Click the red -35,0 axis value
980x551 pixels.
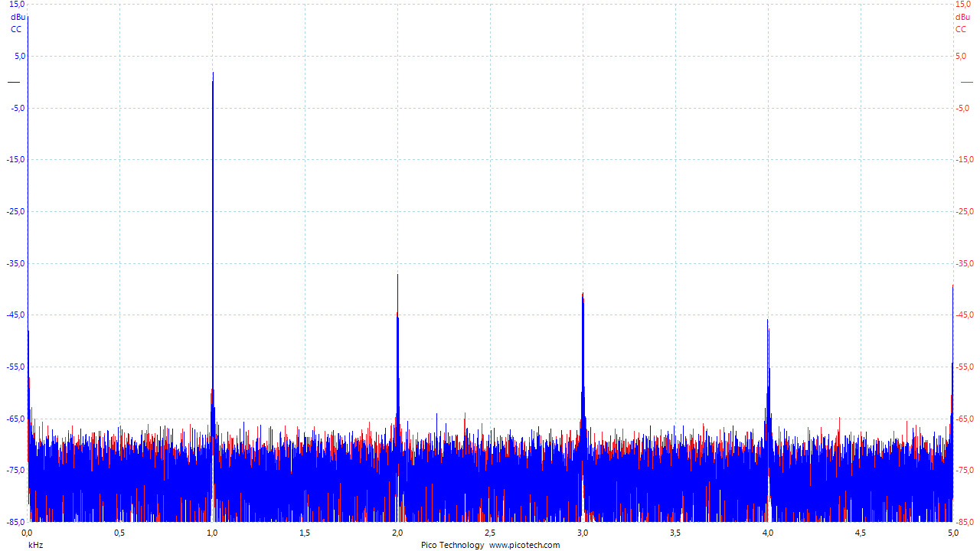[965, 263]
